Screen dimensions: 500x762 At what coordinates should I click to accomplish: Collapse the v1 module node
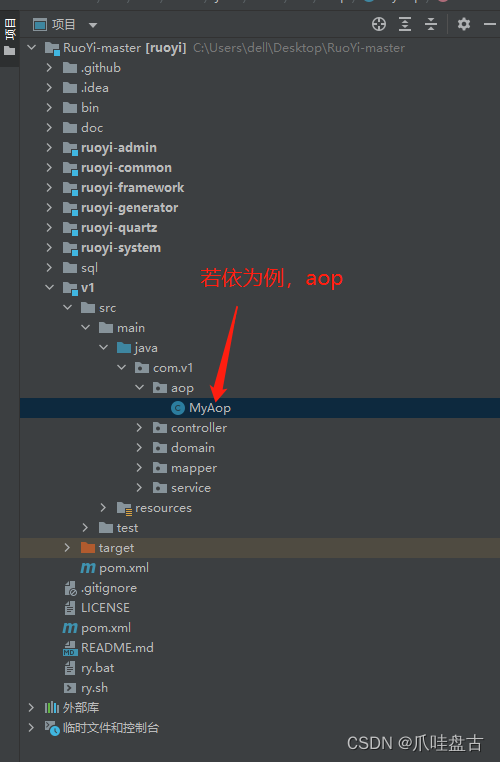pos(49,288)
